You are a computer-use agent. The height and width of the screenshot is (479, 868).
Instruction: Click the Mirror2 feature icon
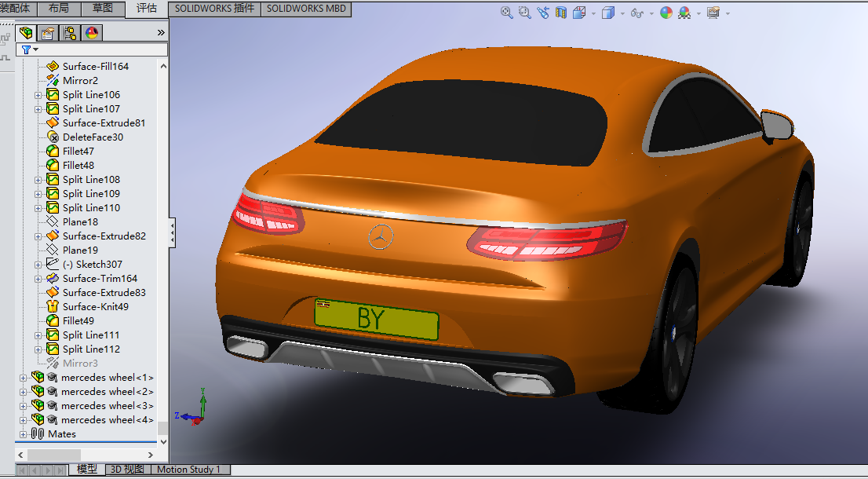[53, 80]
